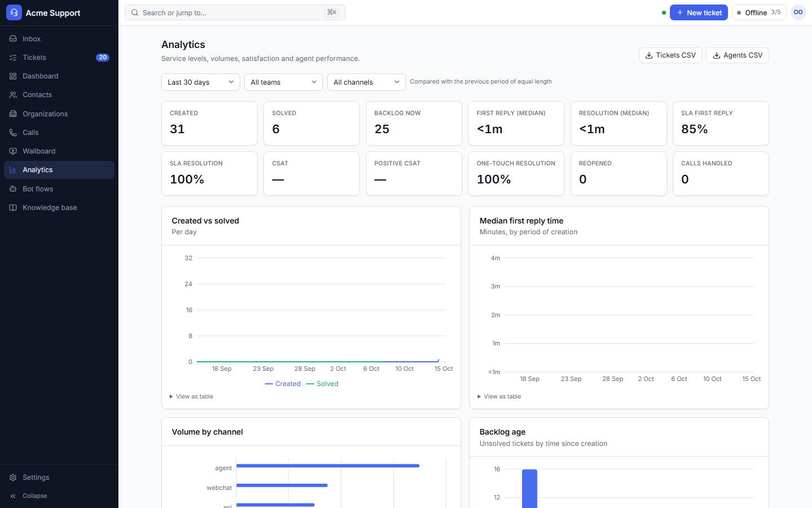Open the All channels filter dropdown
This screenshot has height=508, width=812.
(x=367, y=82)
